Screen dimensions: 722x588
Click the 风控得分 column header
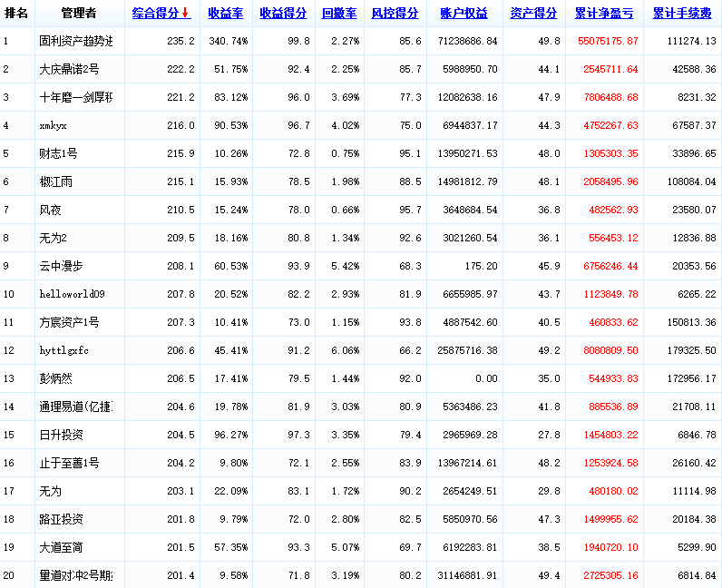tap(395, 14)
